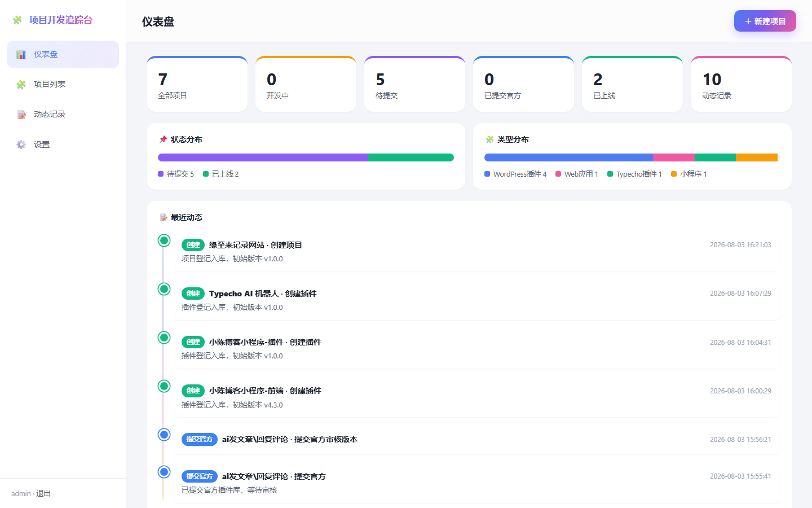Select the 已提交官方 stat card
This screenshot has width=812, height=508.
pyautogui.click(x=523, y=84)
